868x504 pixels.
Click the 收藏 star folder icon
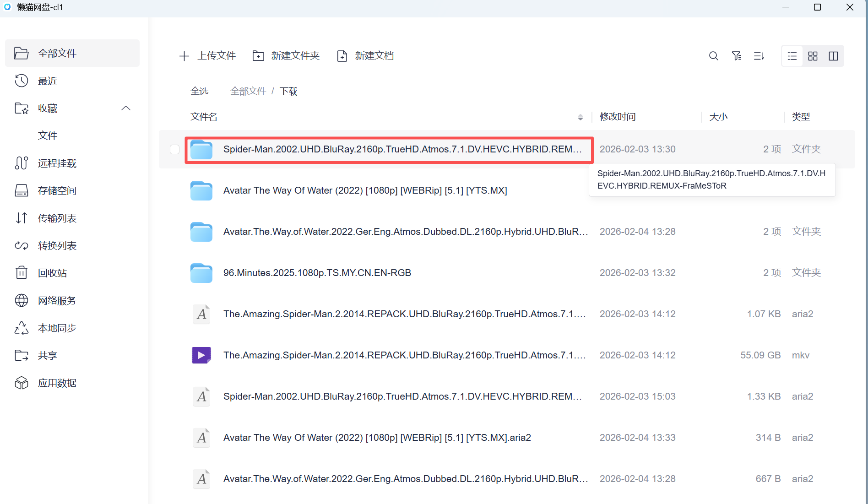(x=22, y=108)
